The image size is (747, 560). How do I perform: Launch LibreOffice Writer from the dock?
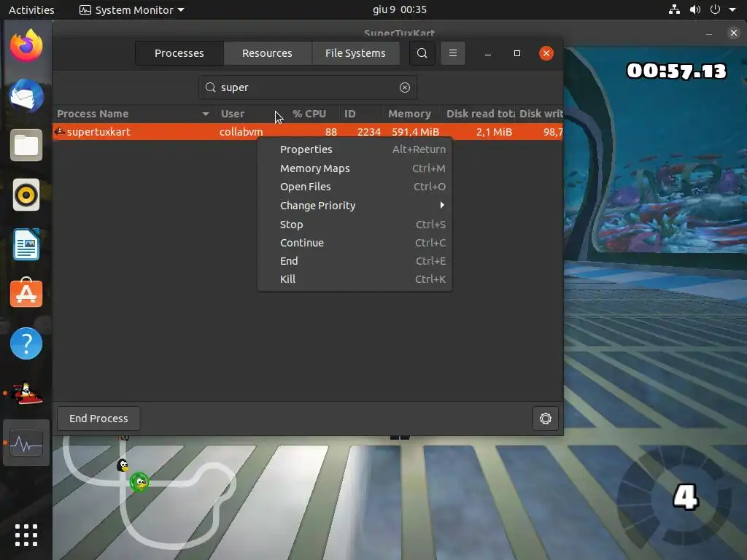[26, 244]
